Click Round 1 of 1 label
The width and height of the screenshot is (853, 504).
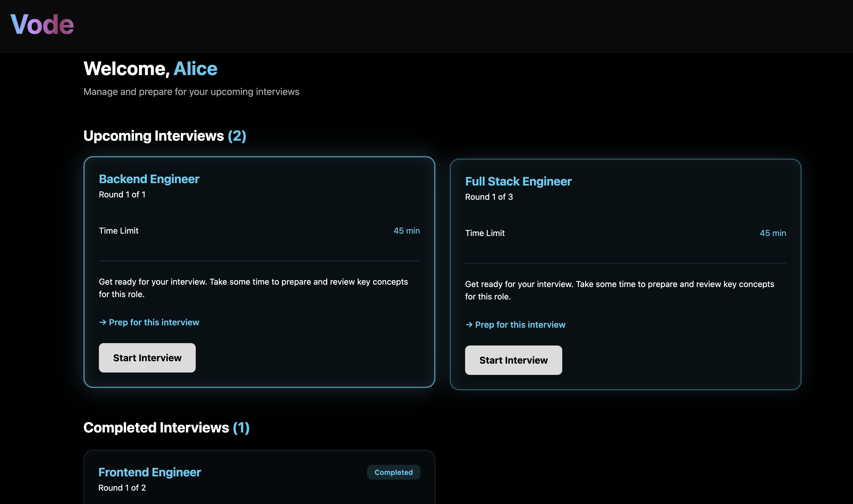tap(122, 195)
